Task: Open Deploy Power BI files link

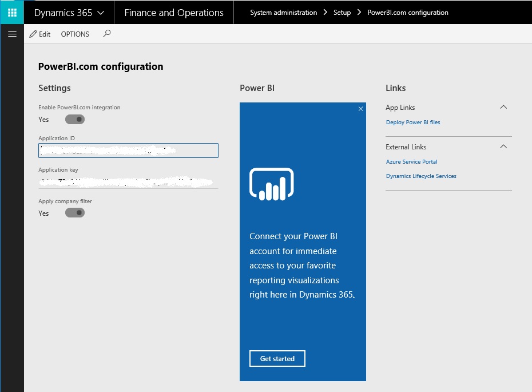Action: [x=413, y=122]
